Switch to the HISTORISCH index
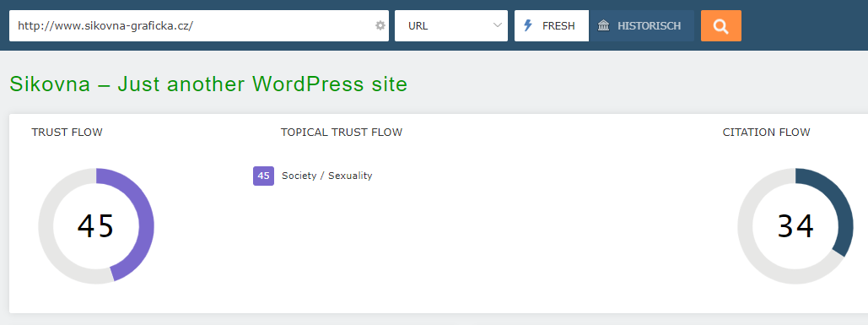 click(642, 25)
